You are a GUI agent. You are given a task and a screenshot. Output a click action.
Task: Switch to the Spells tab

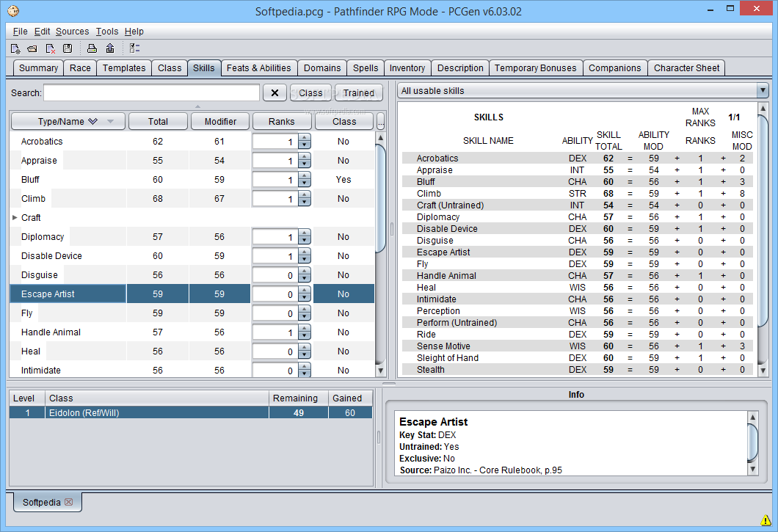coord(366,68)
